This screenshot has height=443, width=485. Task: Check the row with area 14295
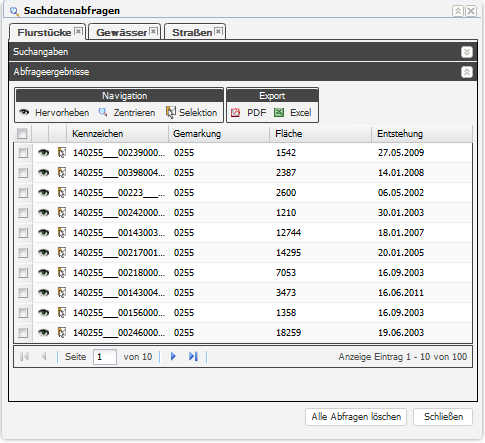[23, 253]
